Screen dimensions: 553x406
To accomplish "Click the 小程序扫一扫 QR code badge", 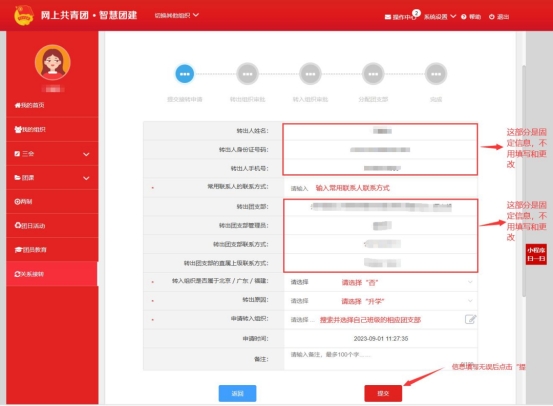I will click(x=536, y=254).
